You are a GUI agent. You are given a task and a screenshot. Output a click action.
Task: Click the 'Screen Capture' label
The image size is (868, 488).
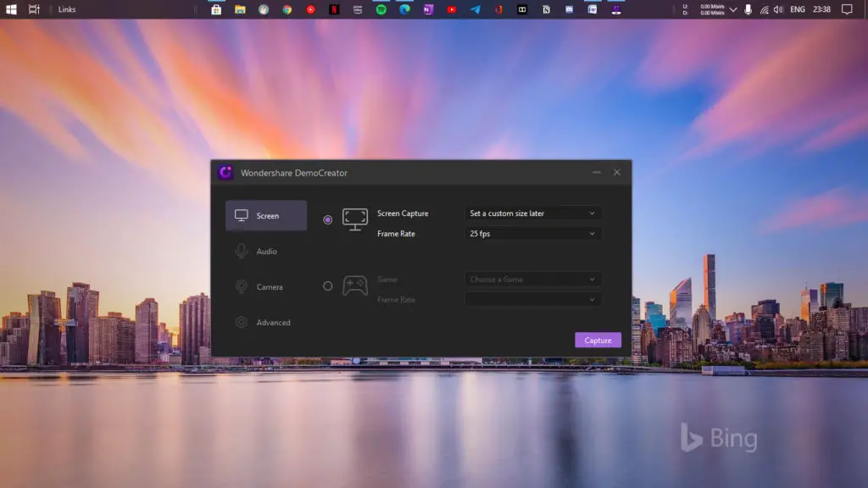pyautogui.click(x=403, y=213)
